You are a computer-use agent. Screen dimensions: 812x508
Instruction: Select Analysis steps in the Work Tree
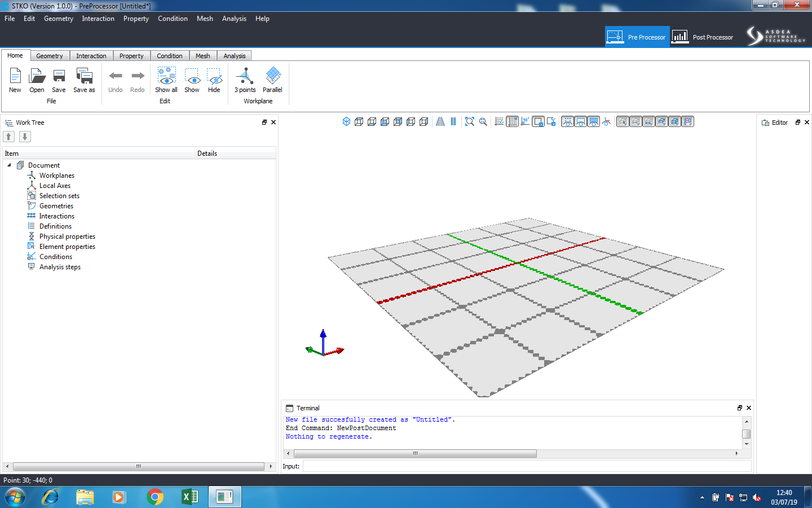pyautogui.click(x=60, y=267)
